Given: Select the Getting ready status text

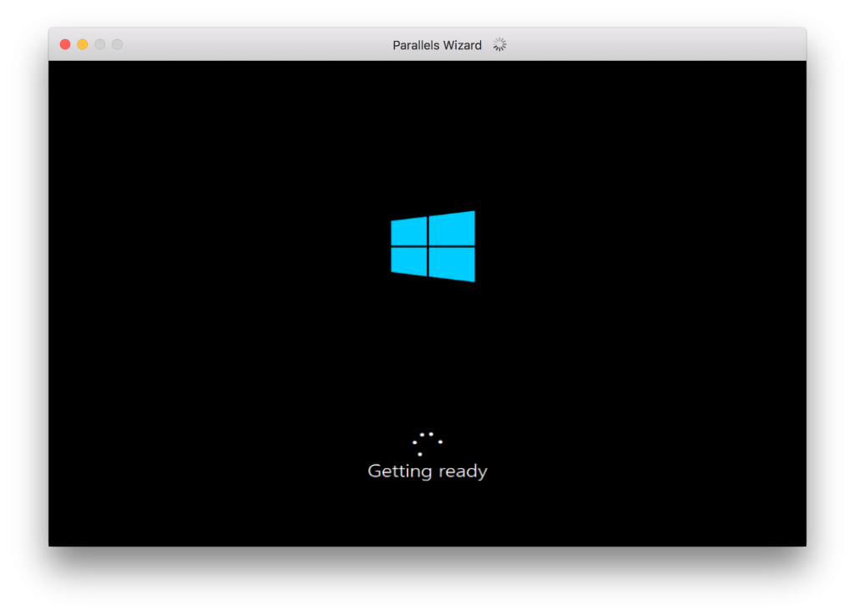Looking at the screenshot, I should coord(427,471).
